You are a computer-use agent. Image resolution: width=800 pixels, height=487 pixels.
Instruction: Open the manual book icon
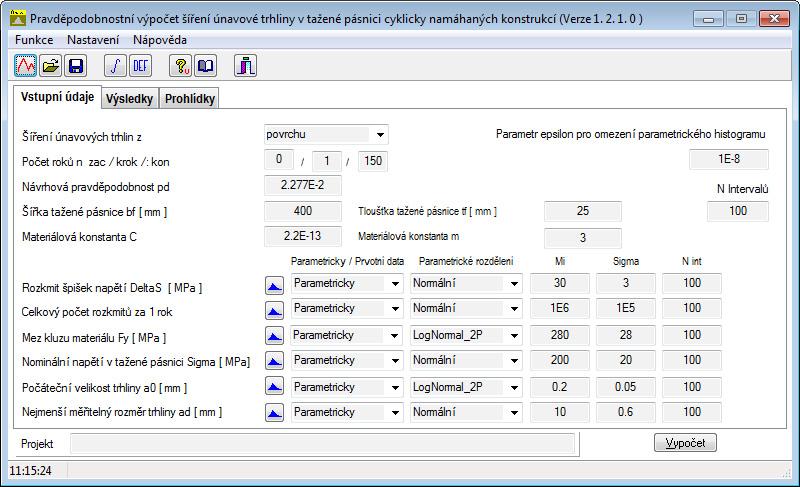tap(206, 66)
